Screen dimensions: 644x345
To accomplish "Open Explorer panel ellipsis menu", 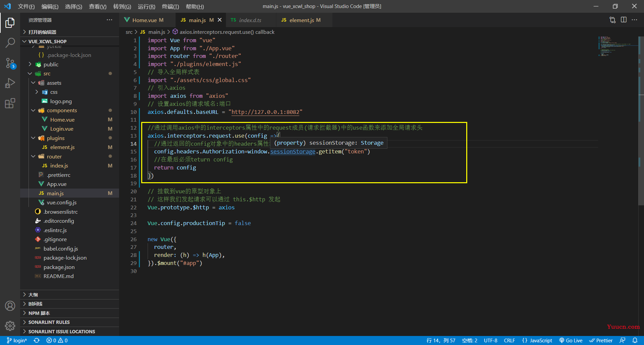I will pos(109,20).
